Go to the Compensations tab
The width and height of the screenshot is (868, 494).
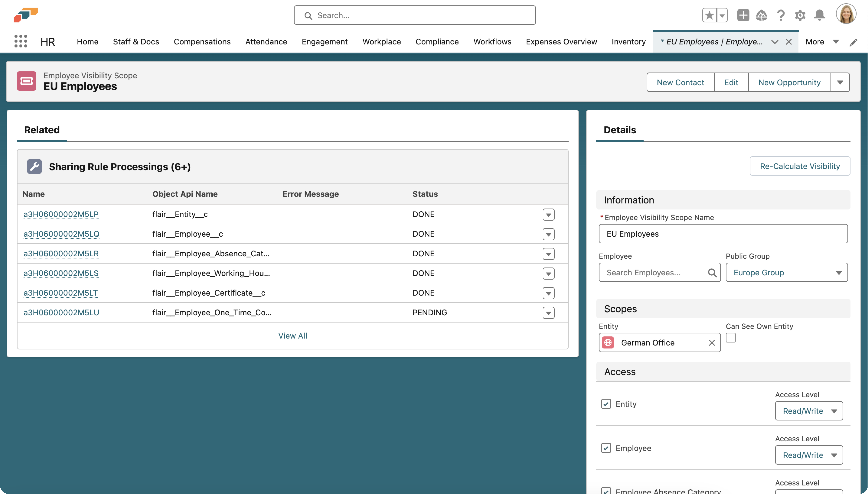[x=202, y=42]
